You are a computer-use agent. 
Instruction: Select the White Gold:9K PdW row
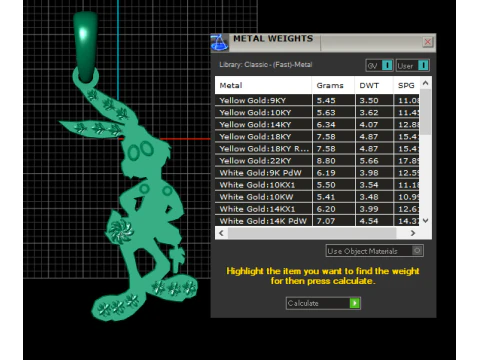317,173
